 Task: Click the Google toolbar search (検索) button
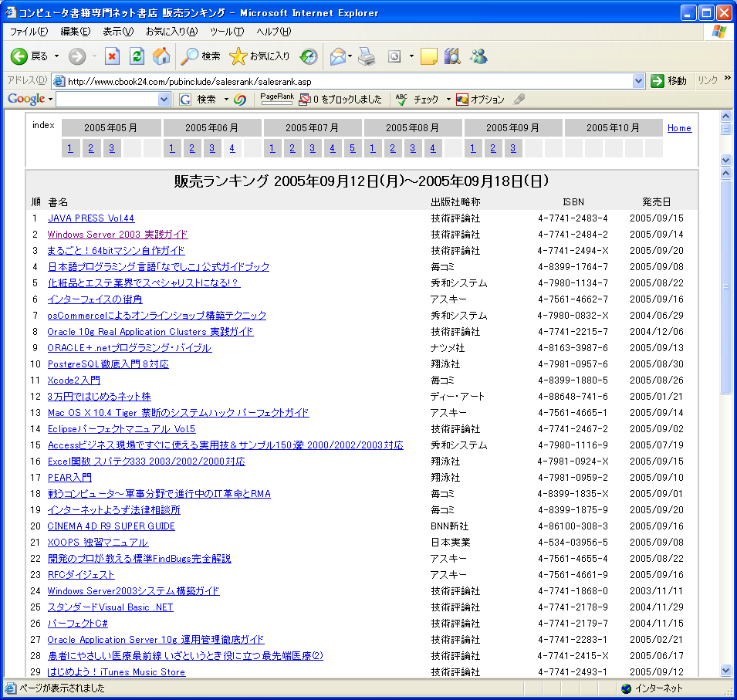coord(199,100)
